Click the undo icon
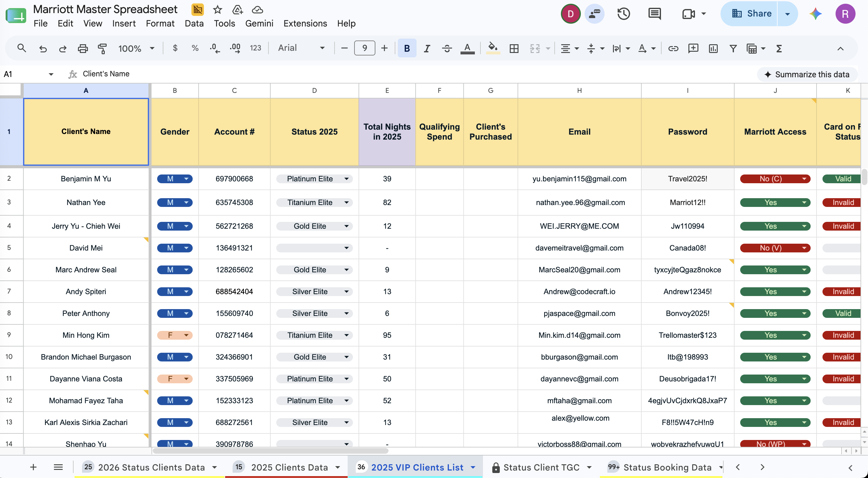Screen dimensions: 868x478 click(x=43, y=49)
